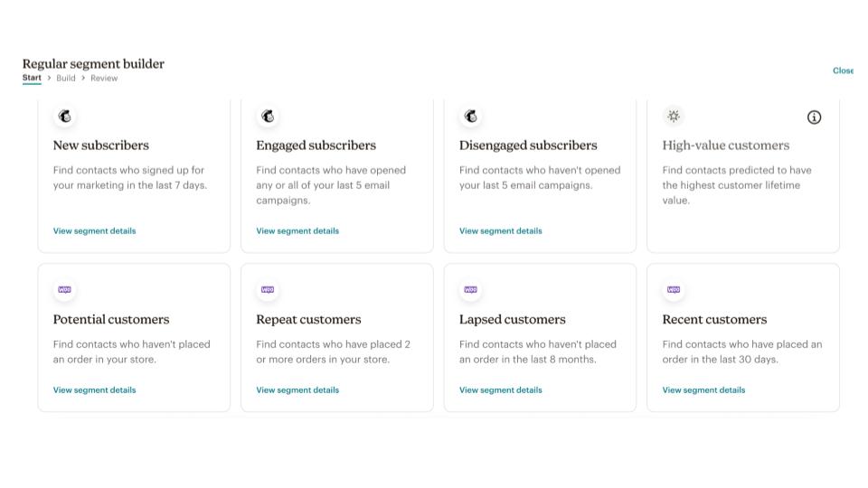The image size is (868, 488).
Task: Click WooCommerce icon on Potential customers card
Action: pyautogui.click(x=65, y=290)
